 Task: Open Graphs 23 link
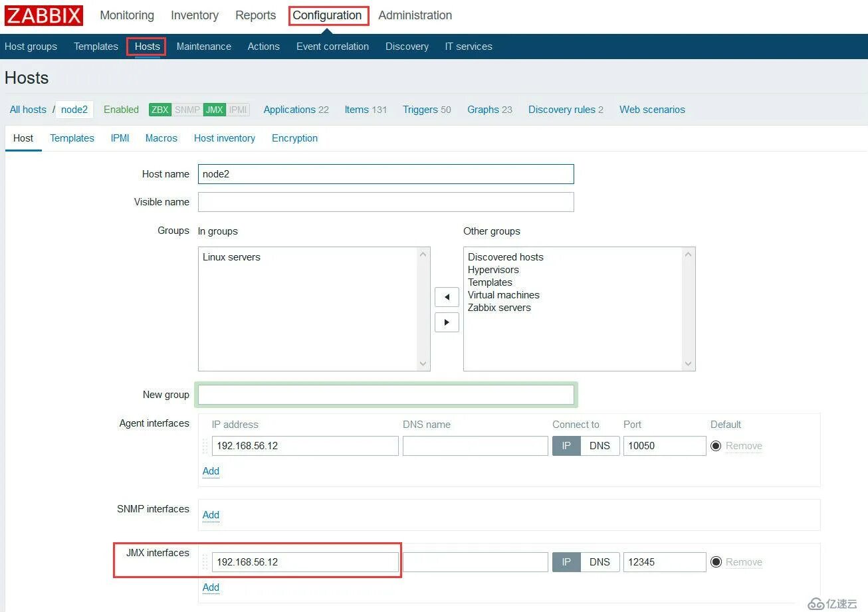coord(490,110)
